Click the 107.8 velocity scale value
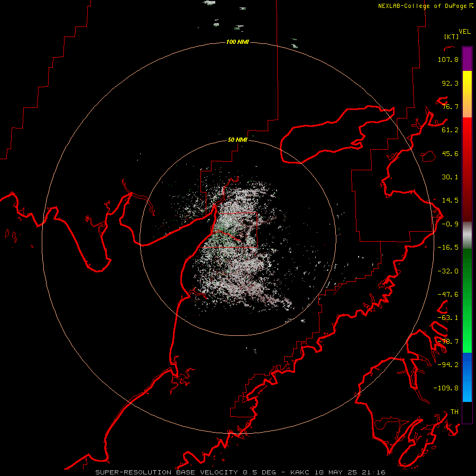476x476 pixels. 448,59
